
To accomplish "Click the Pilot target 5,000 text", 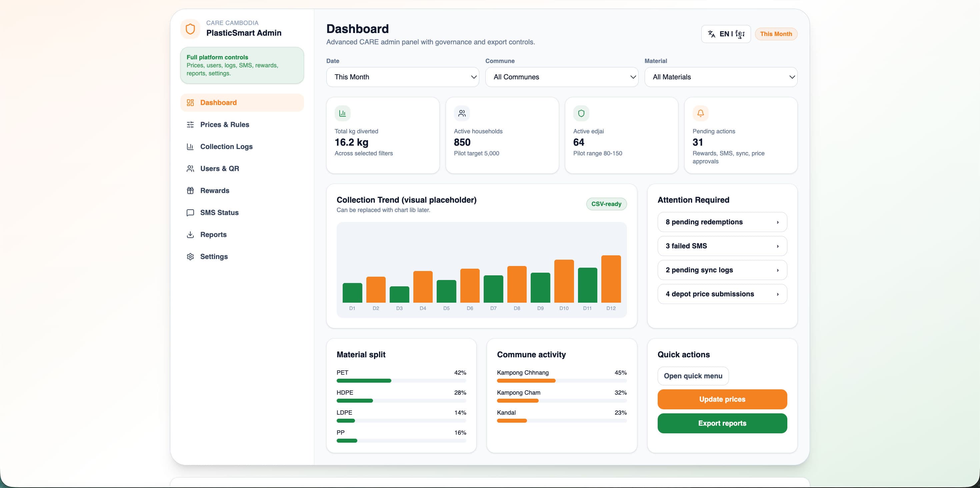I will 476,153.
